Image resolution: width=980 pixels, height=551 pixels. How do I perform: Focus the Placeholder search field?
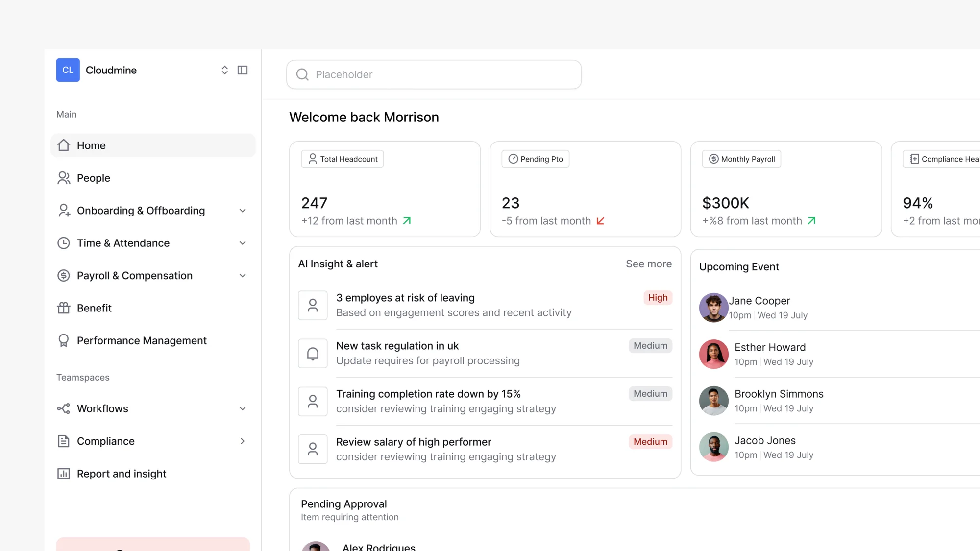tap(434, 74)
